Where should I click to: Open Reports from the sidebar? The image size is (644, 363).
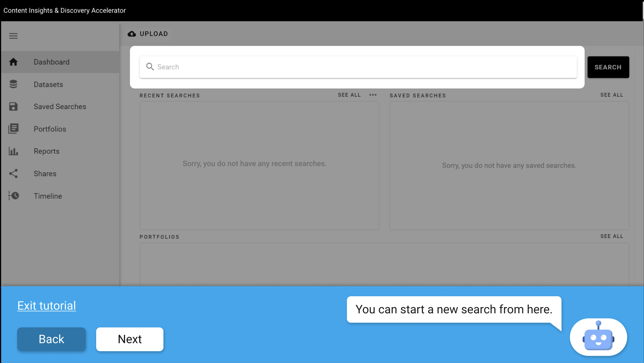pos(60,151)
